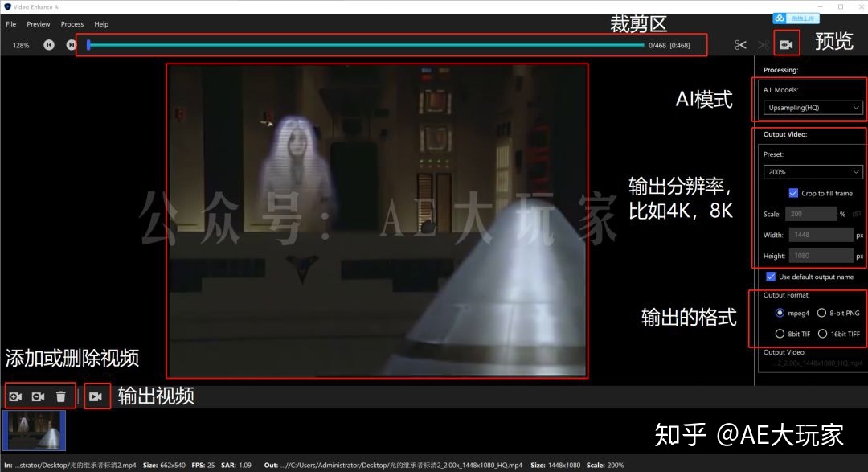Start processing with the camera-play icon
The image size is (868, 472).
pos(96,396)
